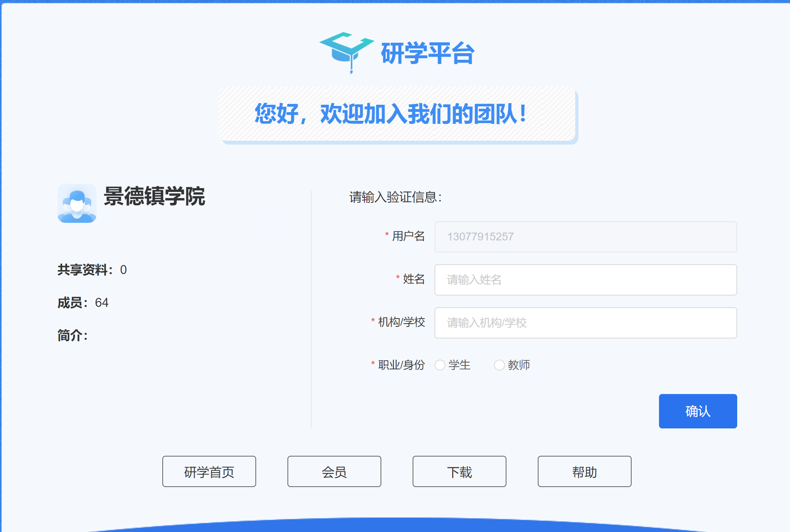Click the 研学平台 title text

[428, 53]
